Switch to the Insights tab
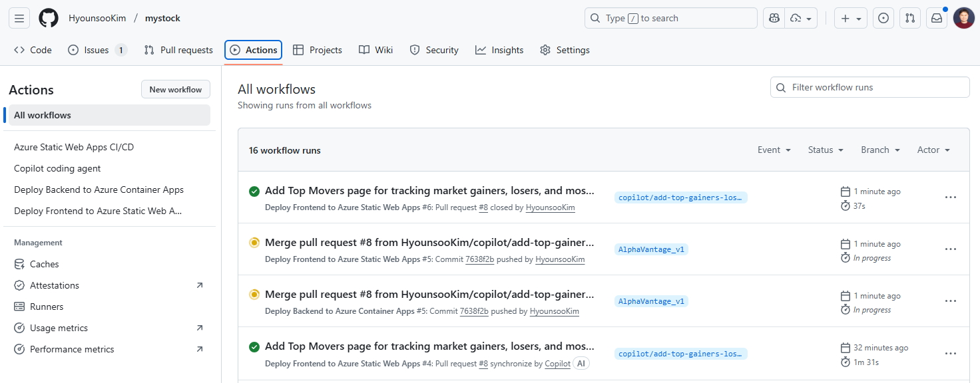 pos(499,50)
